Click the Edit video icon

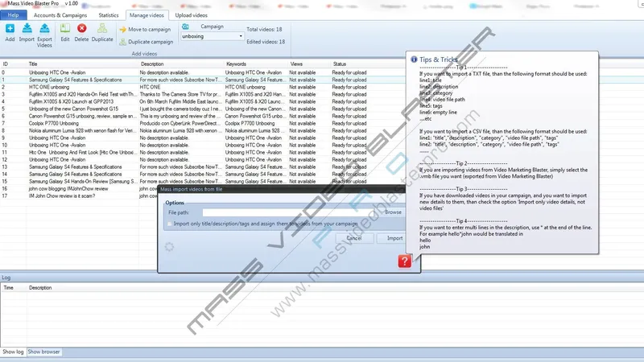[65, 28]
